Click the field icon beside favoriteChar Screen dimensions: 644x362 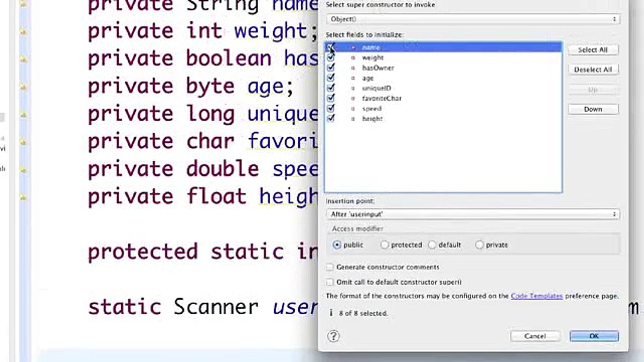(x=353, y=98)
